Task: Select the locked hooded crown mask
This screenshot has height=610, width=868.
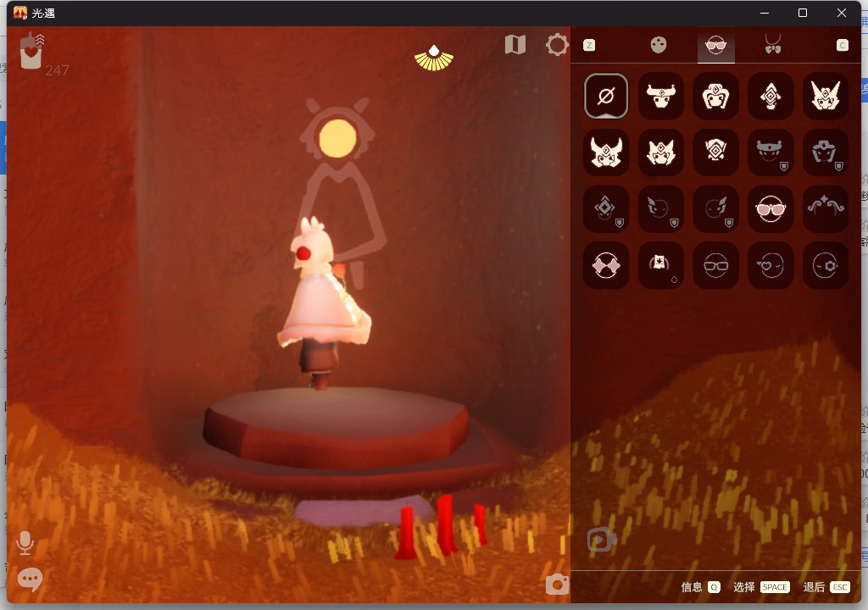Action: click(826, 152)
